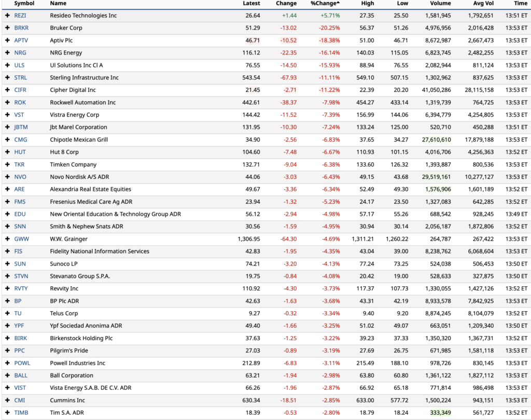Expand the POWL row details

tap(7, 363)
